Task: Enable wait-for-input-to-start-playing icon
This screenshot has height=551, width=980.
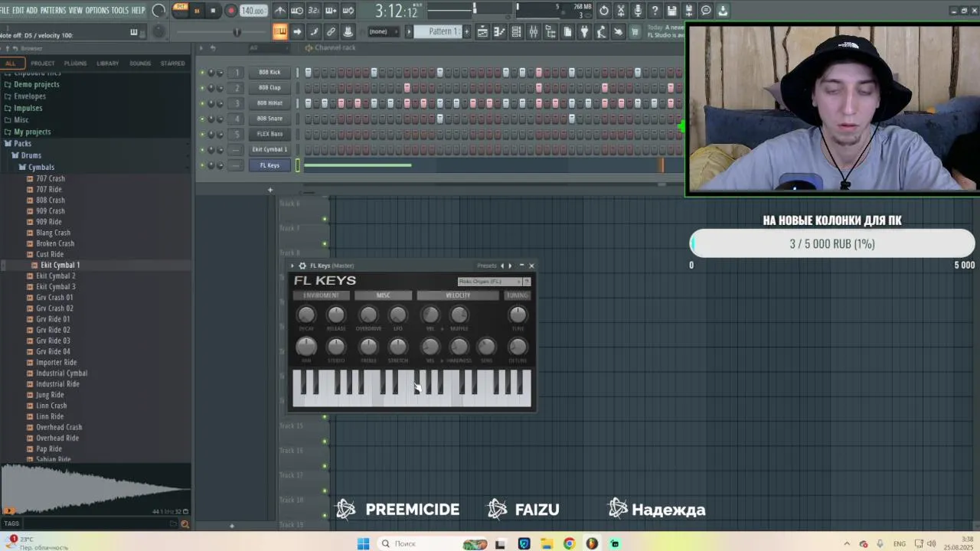Action: [297, 11]
